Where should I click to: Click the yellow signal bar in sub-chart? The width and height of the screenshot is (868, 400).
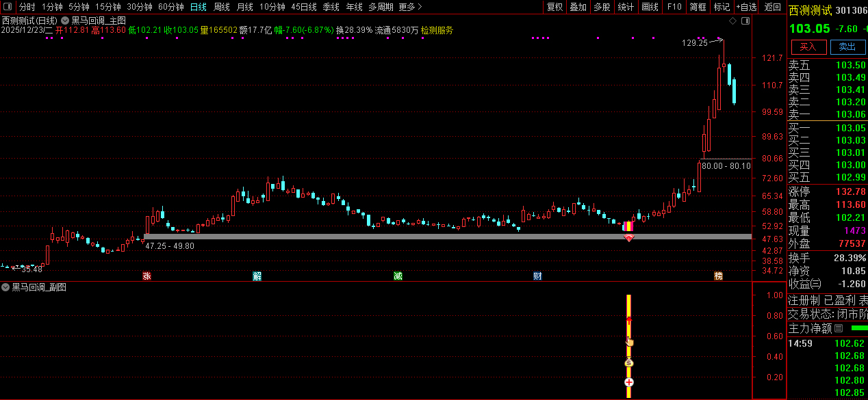point(628,346)
